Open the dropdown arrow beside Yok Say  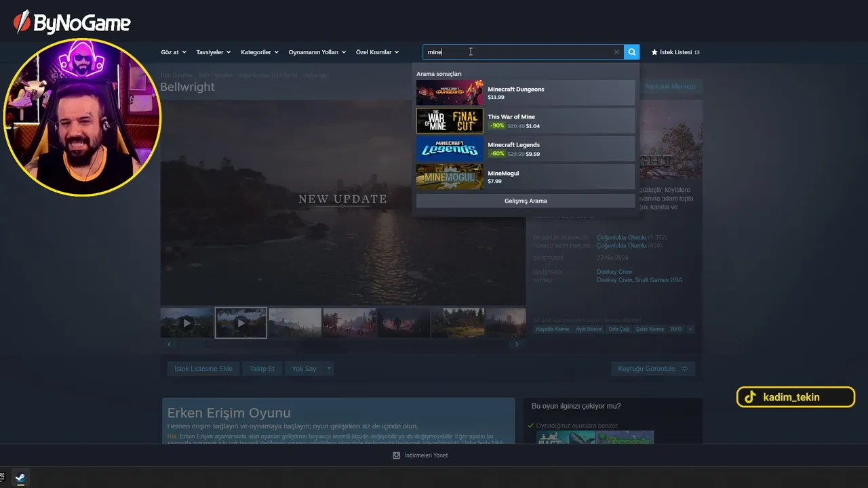[x=329, y=369]
